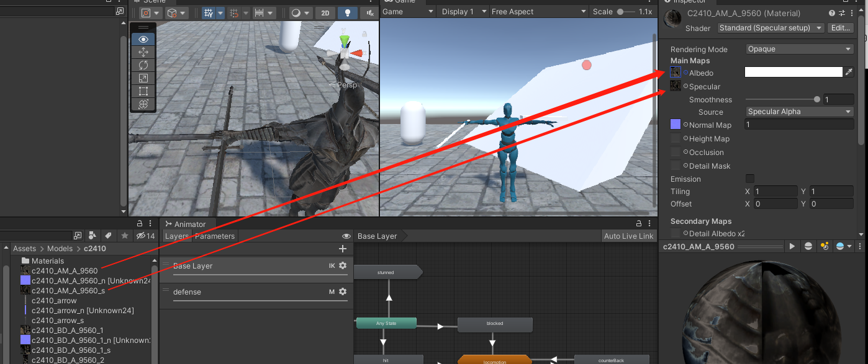Open Base Layer settings gear
Image resolution: width=868 pixels, height=364 pixels.
click(x=342, y=265)
